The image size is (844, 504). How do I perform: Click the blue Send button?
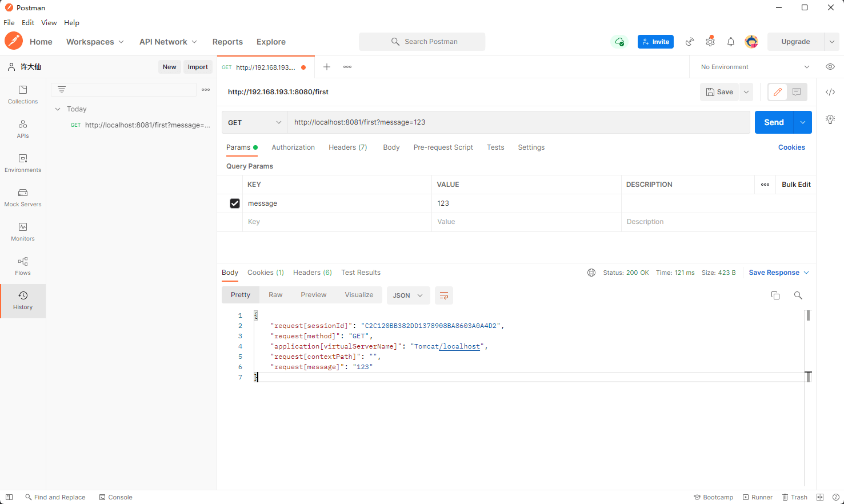[774, 122]
